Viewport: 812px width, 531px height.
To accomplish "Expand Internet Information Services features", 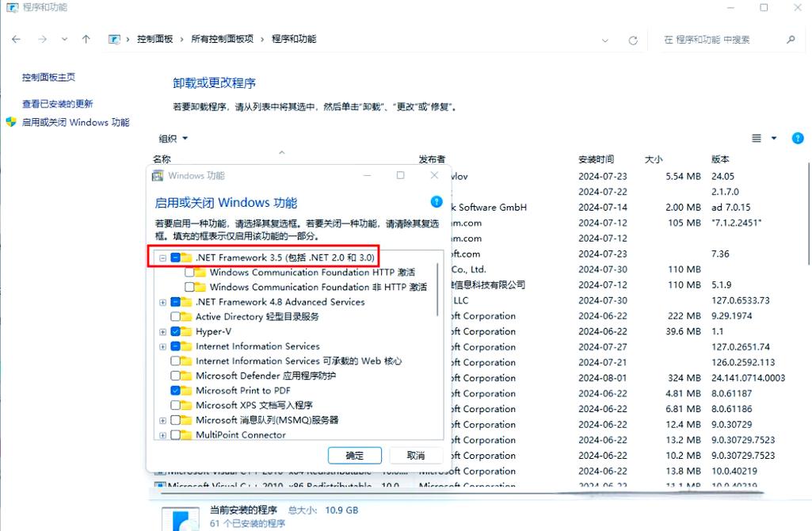I will tap(162, 346).
